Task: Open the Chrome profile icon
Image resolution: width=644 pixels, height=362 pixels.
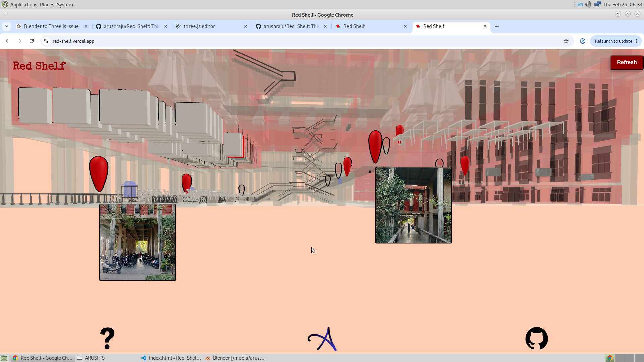Action: coord(582,41)
